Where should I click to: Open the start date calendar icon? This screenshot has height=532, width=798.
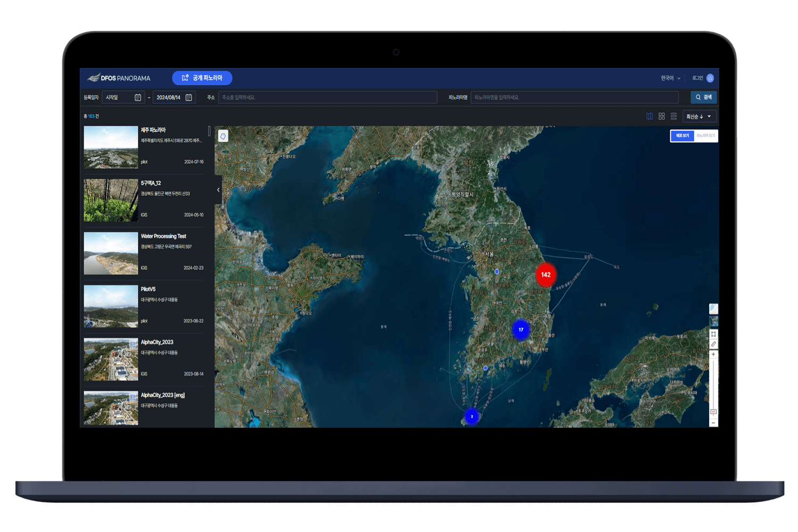(x=138, y=97)
